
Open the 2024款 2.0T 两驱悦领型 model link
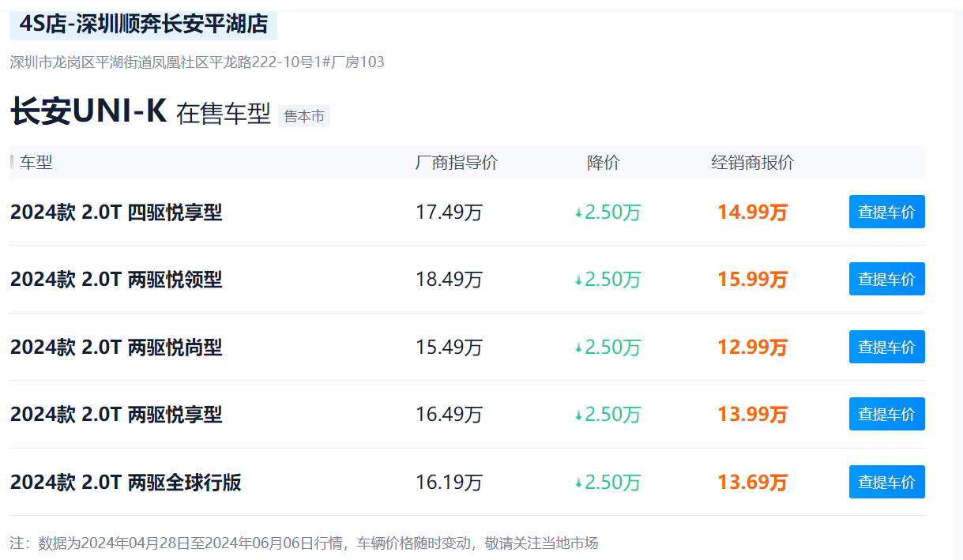tap(116, 280)
